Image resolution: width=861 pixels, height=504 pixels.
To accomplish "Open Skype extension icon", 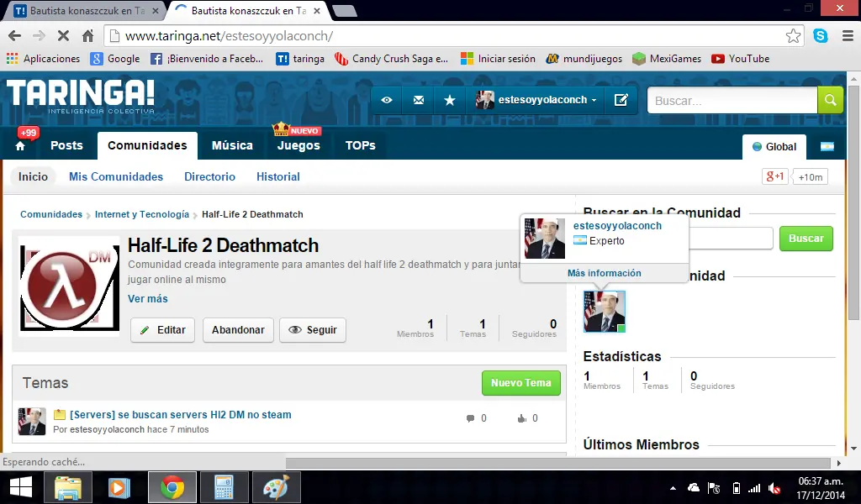I will point(821,36).
